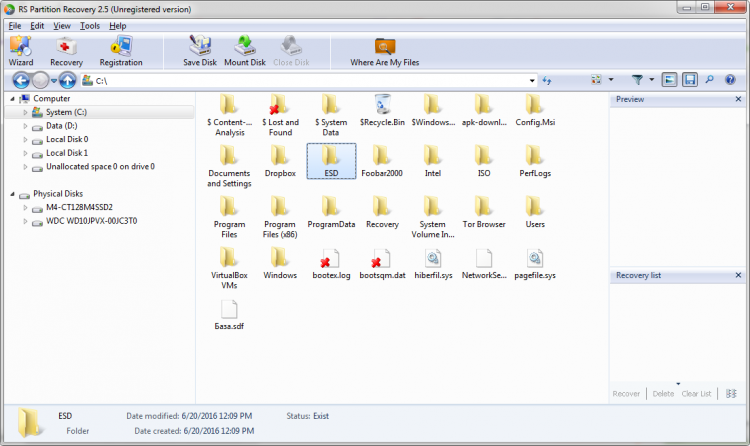Screen dimensions: 750x446
Task: Collapse the Physical Disks node
Action: [x=12, y=194]
